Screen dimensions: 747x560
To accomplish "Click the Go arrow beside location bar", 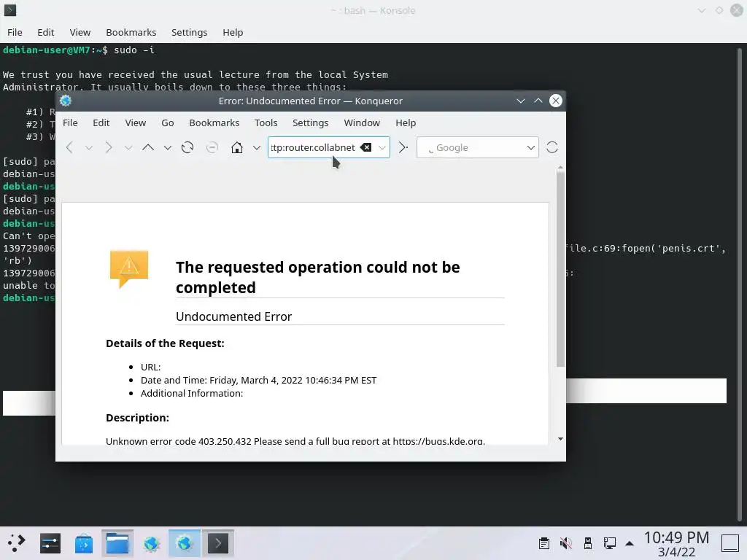I will click(x=403, y=147).
